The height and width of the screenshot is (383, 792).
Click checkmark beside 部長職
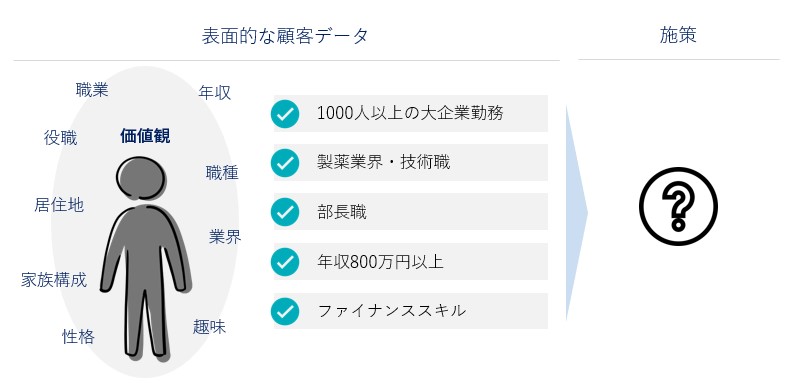[x=285, y=212]
